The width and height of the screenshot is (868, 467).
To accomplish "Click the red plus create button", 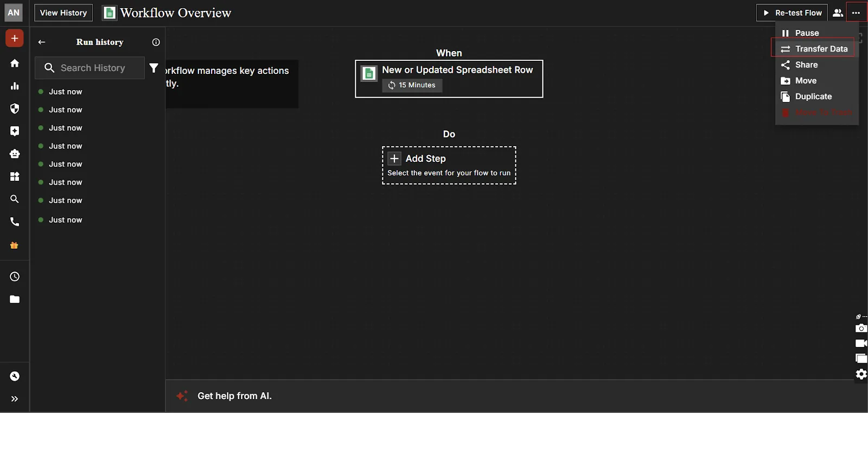I will click(x=15, y=39).
